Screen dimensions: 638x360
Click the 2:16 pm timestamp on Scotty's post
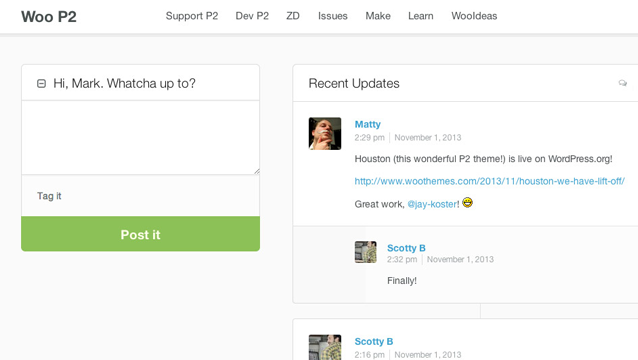[x=369, y=355]
